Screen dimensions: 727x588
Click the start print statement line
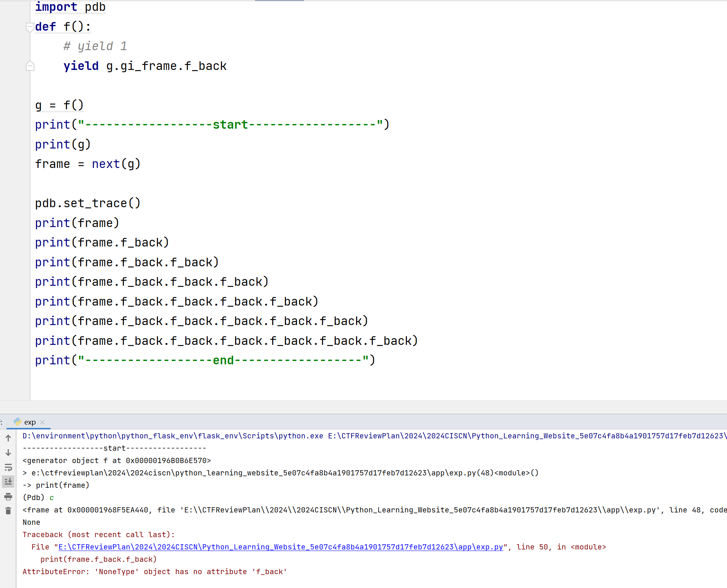(212, 125)
